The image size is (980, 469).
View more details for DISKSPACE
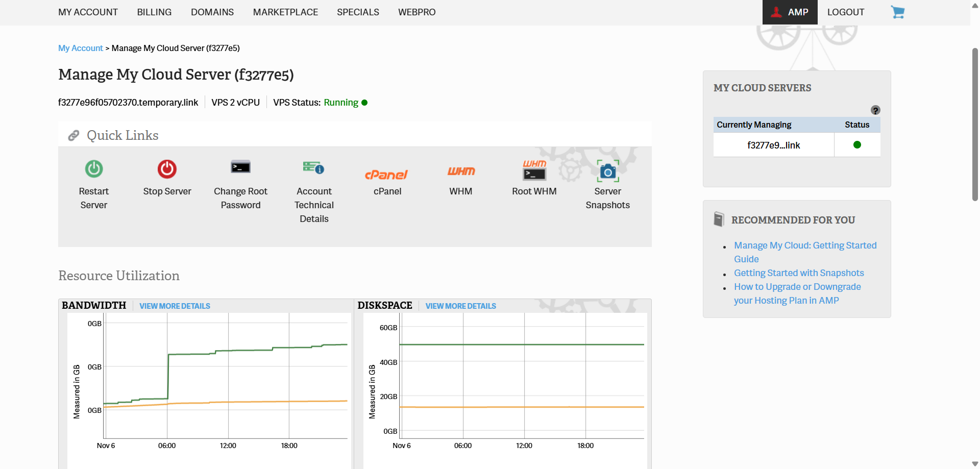[461, 306]
